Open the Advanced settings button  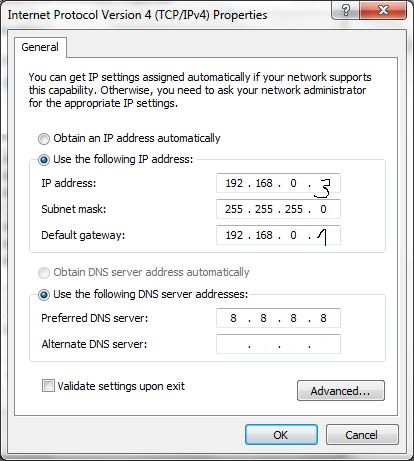(341, 391)
